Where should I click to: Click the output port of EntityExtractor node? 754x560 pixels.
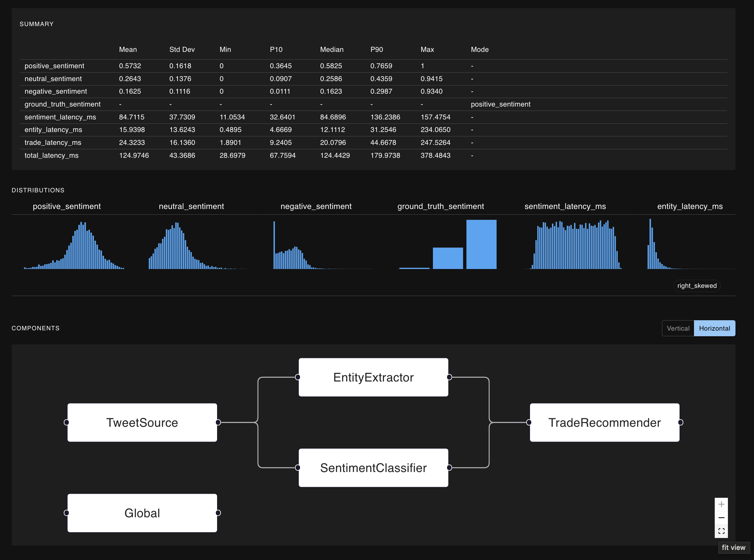[449, 377]
